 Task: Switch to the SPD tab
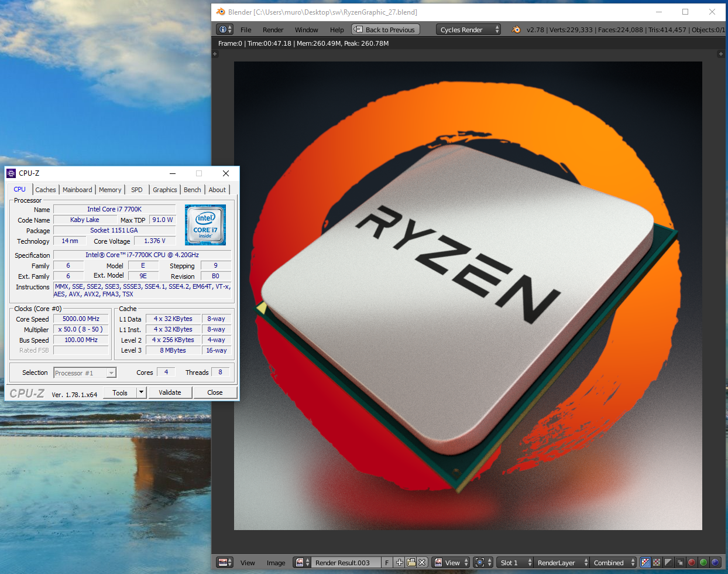tap(137, 190)
